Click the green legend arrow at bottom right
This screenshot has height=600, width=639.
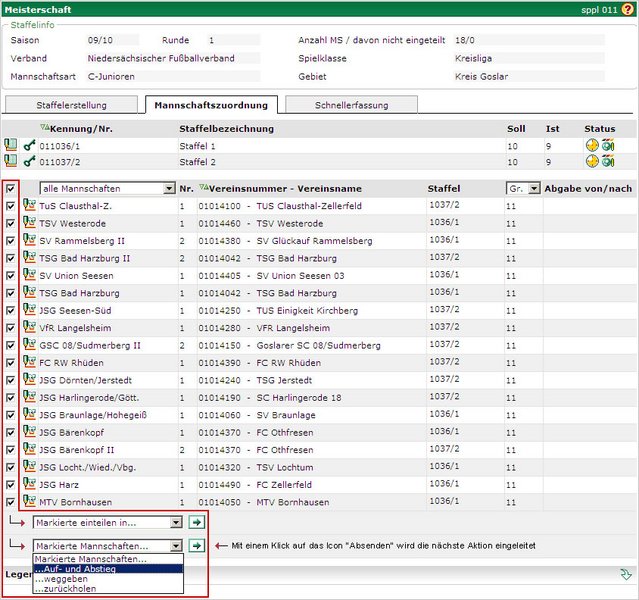[626, 574]
